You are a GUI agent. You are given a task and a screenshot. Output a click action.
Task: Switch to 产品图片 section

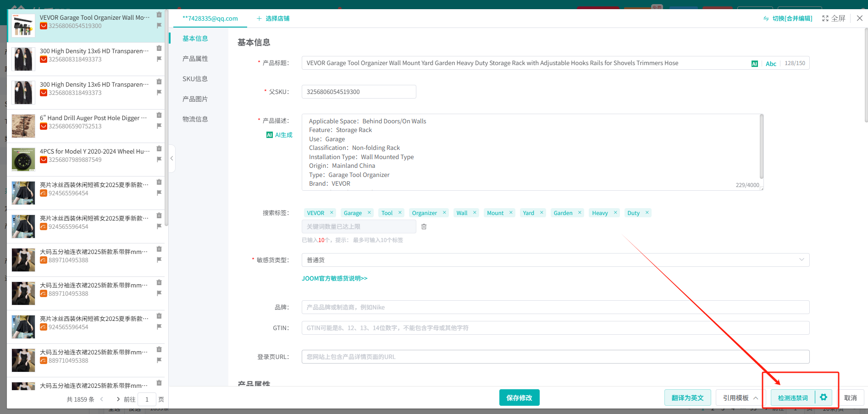(x=195, y=99)
